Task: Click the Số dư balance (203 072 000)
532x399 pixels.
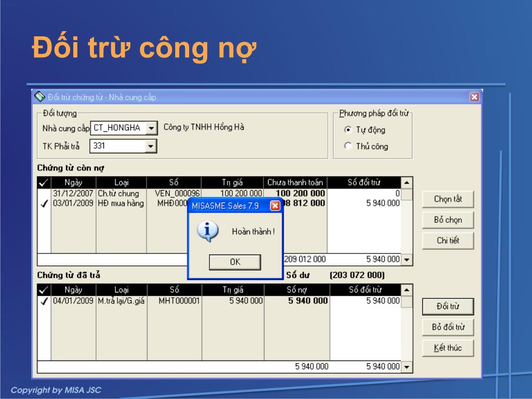Action: (x=357, y=275)
